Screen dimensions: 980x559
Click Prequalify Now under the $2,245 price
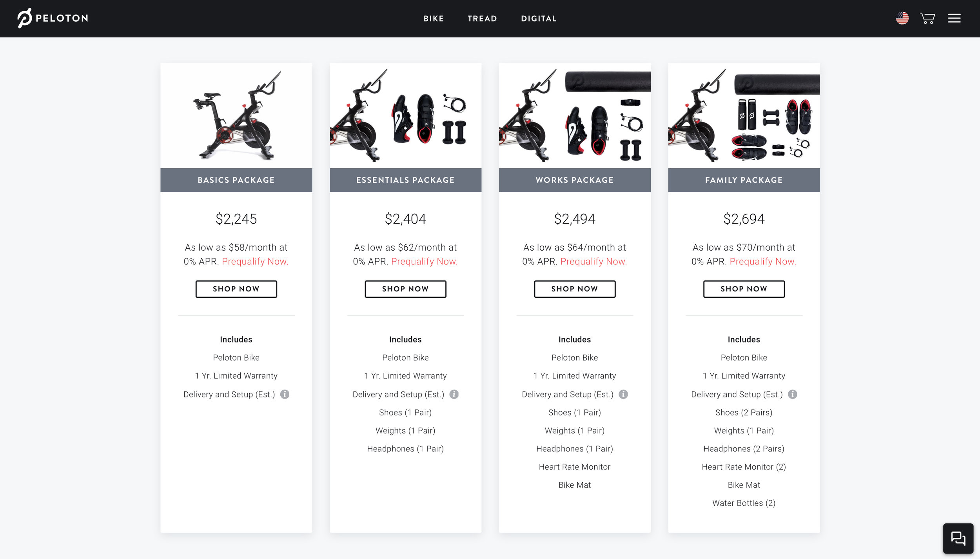pos(255,262)
